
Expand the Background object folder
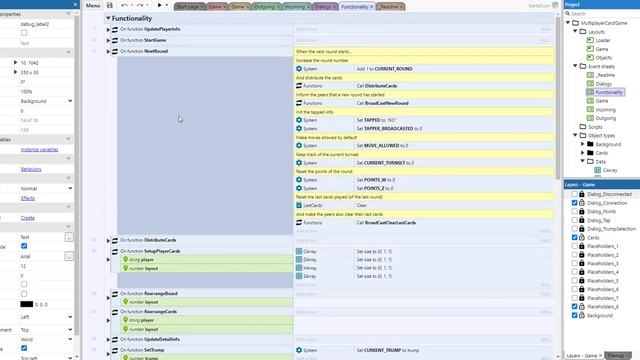pyautogui.click(x=582, y=144)
